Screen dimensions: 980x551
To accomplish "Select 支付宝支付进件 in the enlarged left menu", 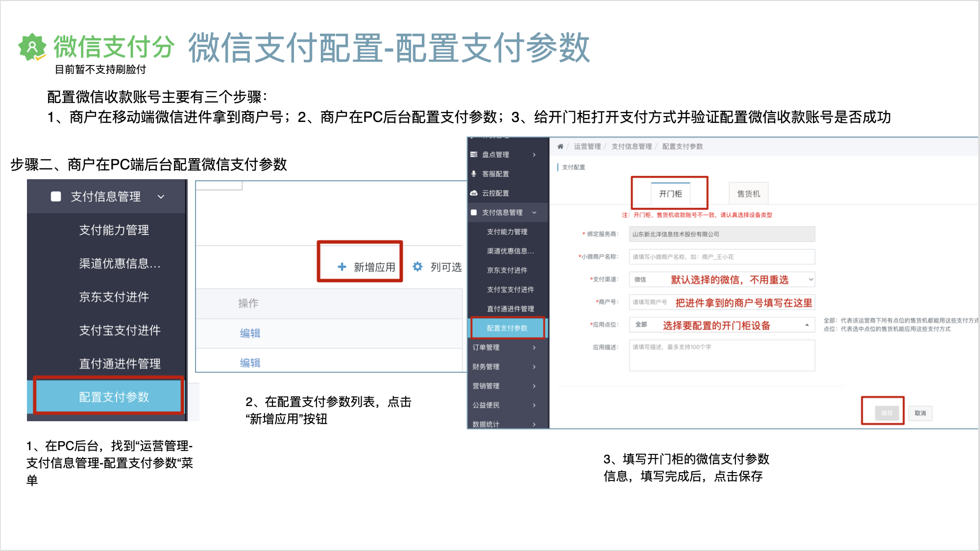I will click(x=120, y=330).
